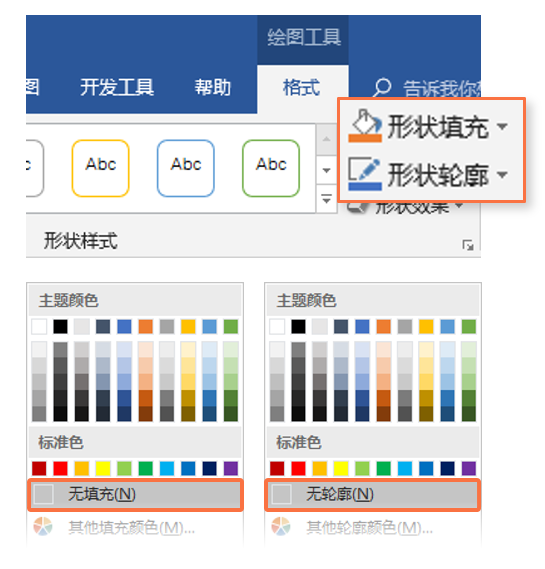Pick orange theme color in the fill palette

coord(146,327)
